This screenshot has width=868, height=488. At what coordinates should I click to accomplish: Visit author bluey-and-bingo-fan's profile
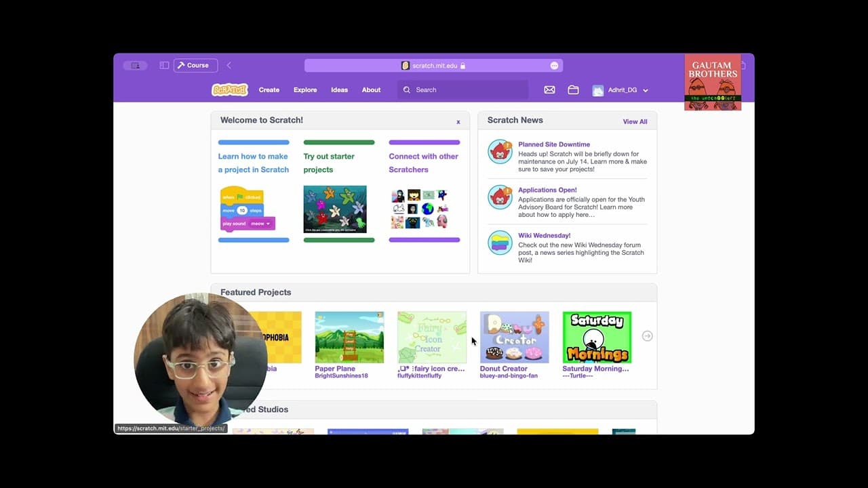pyautogui.click(x=509, y=375)
